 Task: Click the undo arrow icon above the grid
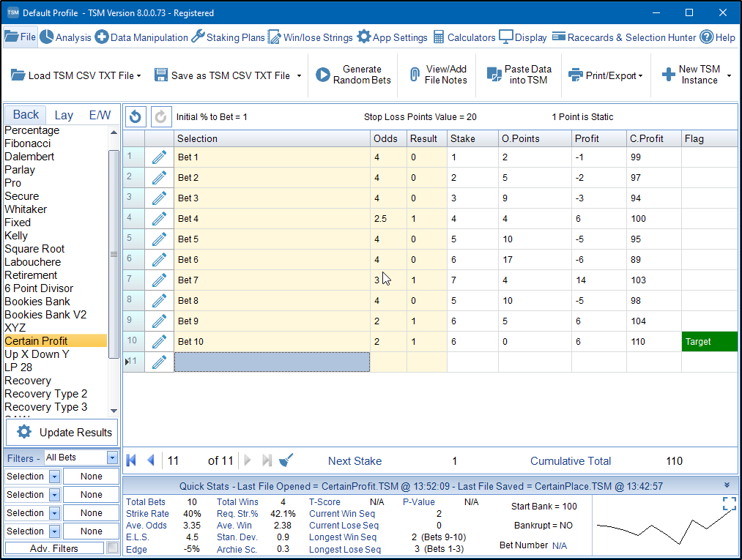(x=136, y=116)
